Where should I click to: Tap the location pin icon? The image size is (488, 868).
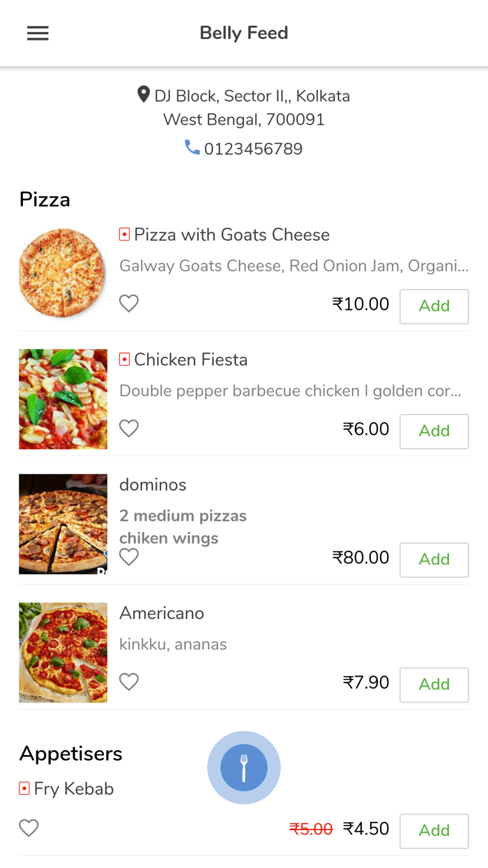(144, 94)
